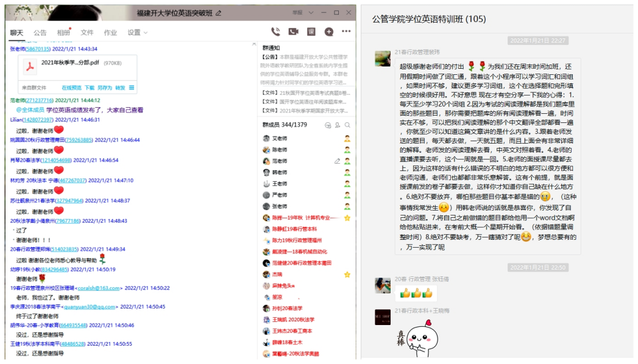Viewport: 638px width, 364px height.
Task: Go to the 作业 tab
Action: tap(110, 33)
